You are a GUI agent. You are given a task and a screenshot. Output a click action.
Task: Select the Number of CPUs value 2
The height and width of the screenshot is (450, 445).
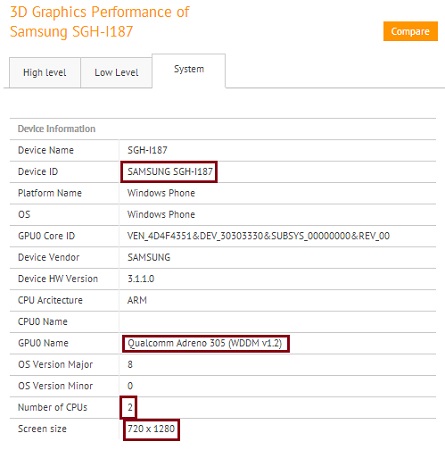point(130,407)
